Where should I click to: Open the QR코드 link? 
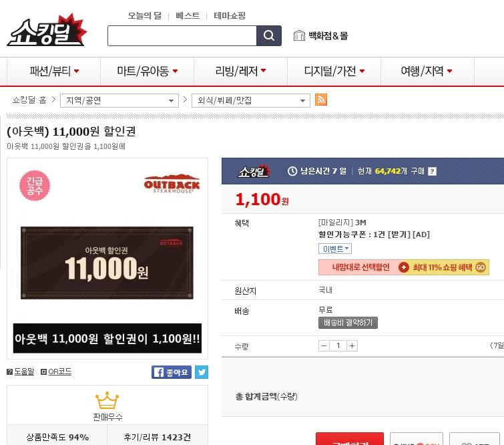click(x=56, y=372)
